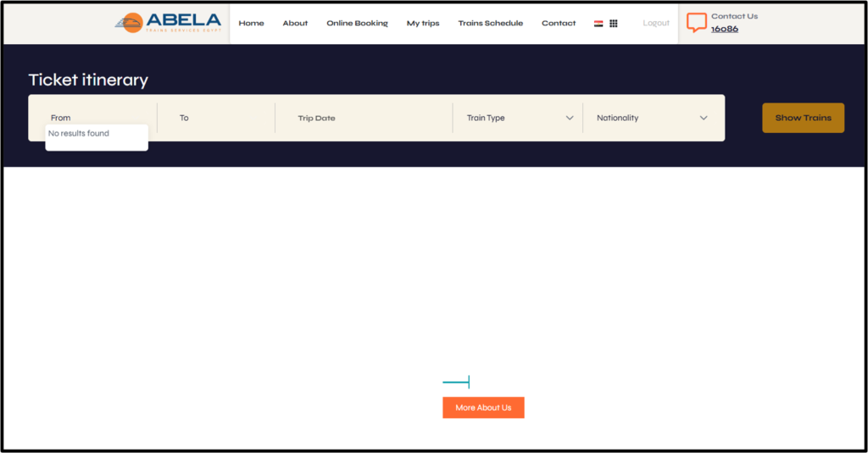Select Contact in the navigation bar
This screenshot has width=868, height=453.
tap(559, 24)
